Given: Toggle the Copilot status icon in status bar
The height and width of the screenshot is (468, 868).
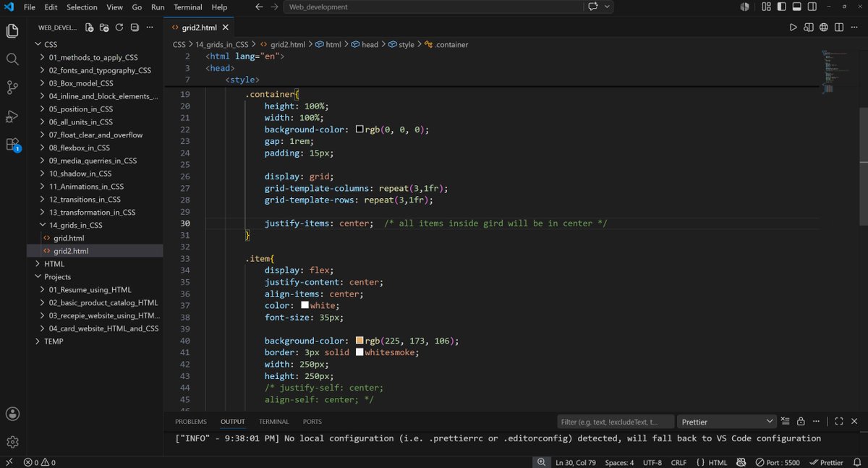Looking at the screenshot, I should click(741, 462).
